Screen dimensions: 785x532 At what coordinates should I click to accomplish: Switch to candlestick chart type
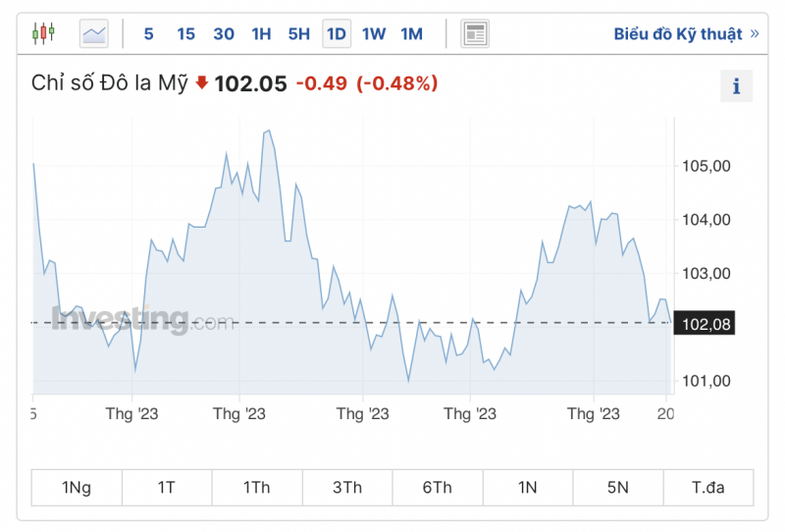[43, 34]
